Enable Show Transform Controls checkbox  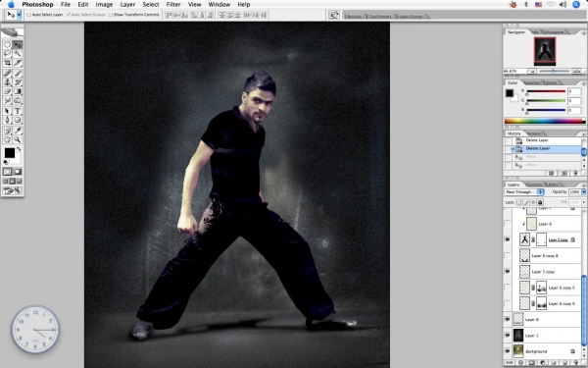click(x=110, y=15)
